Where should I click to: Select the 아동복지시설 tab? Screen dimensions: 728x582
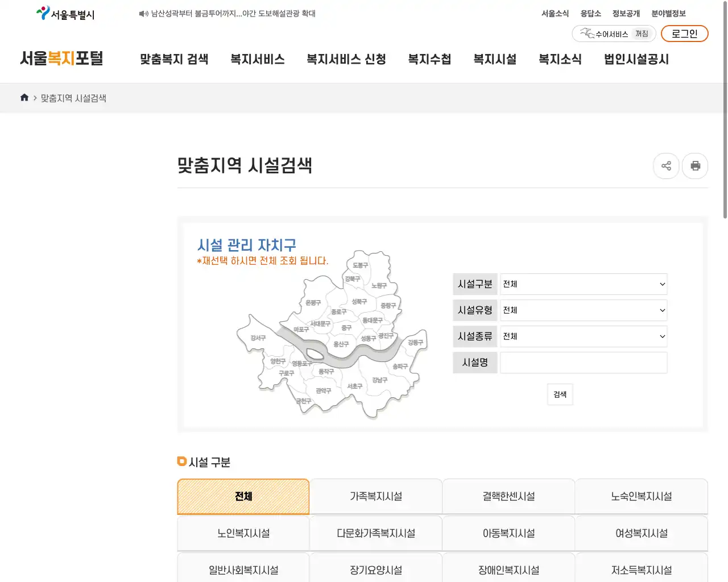coord(509,534)
